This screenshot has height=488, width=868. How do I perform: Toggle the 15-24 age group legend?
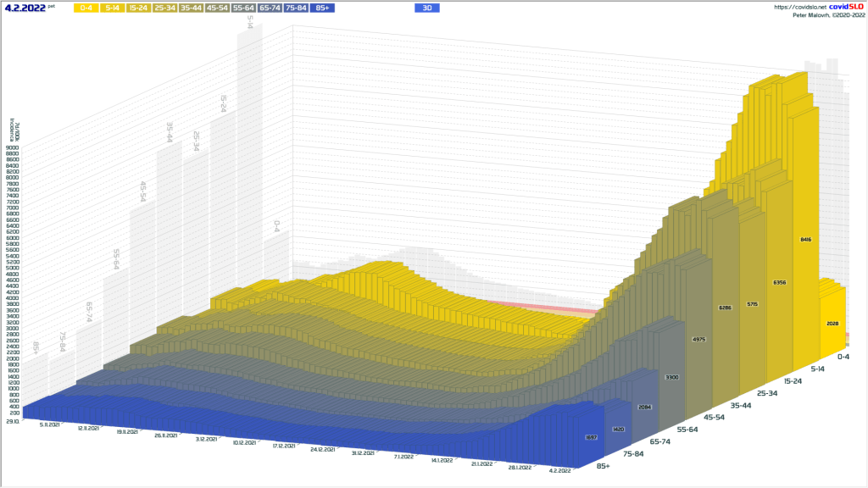click(139, 8)
